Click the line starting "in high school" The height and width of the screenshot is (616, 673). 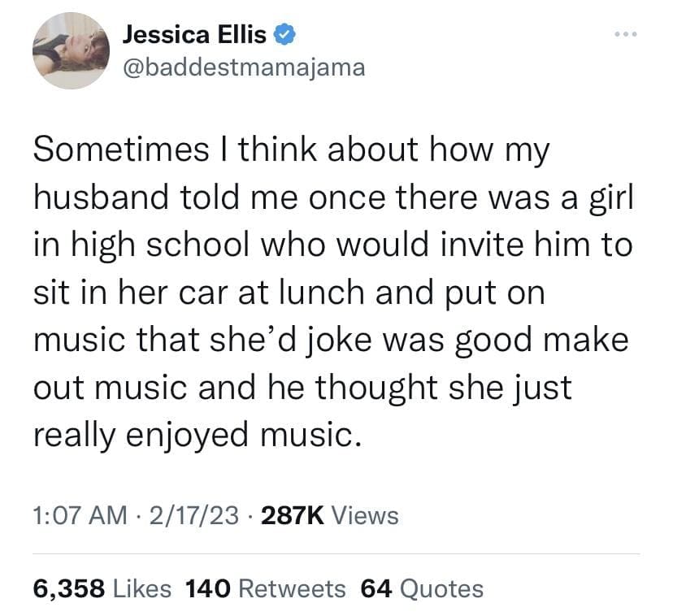pos(332,245)
